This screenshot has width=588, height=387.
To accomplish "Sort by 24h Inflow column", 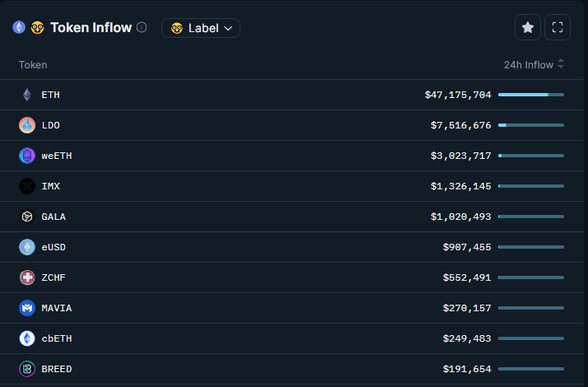I will click(534, 64).
